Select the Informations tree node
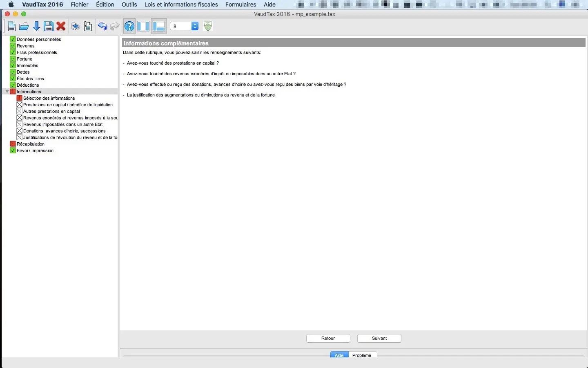The height and width of the screenshot is (368, 588). tap(29, 92)
